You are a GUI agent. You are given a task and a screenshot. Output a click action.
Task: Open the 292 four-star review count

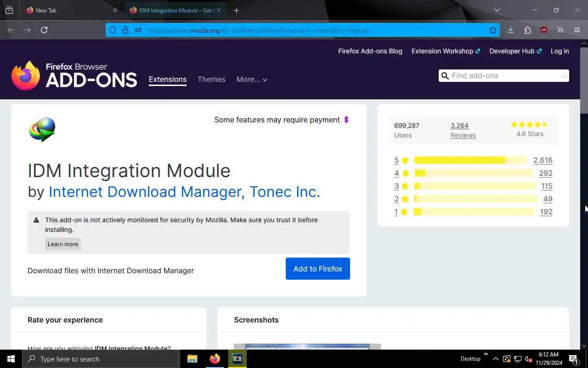(x=546, y=173)
